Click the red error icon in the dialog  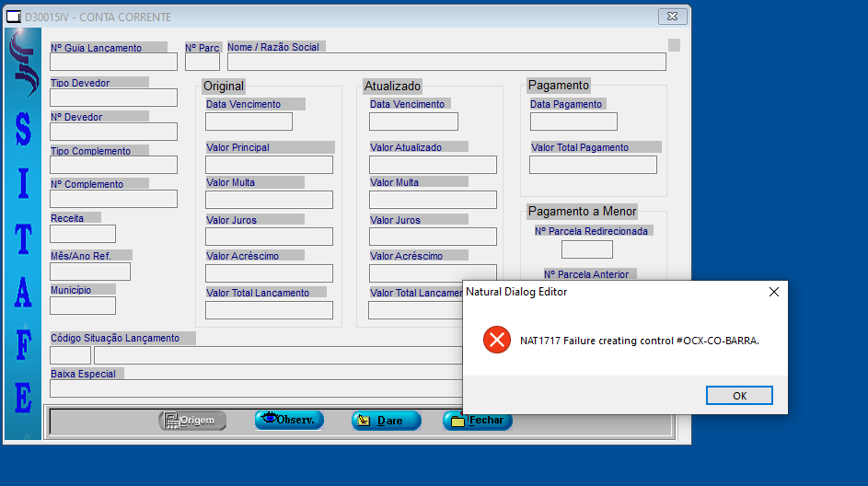tap(497, 341)
